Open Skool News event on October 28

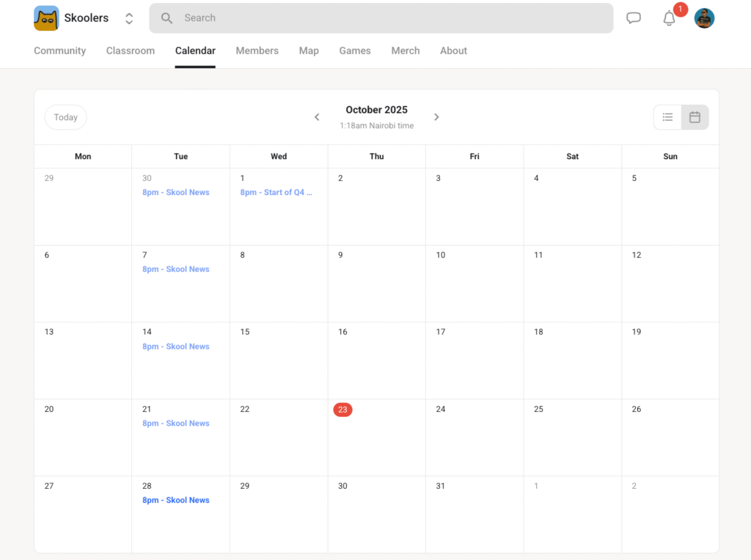click(175, 500)
